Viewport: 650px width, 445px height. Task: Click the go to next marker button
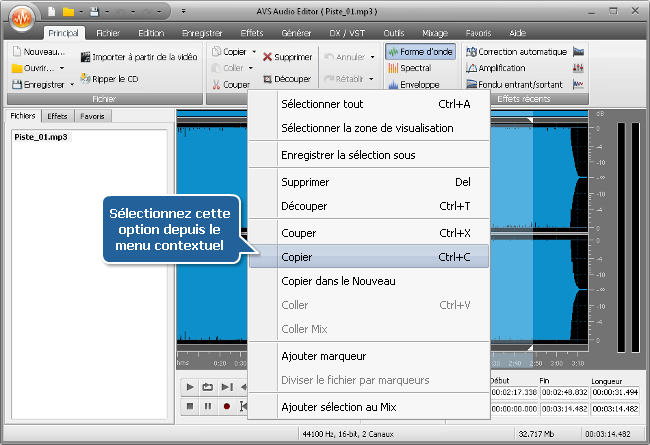(x=226, y=387)
